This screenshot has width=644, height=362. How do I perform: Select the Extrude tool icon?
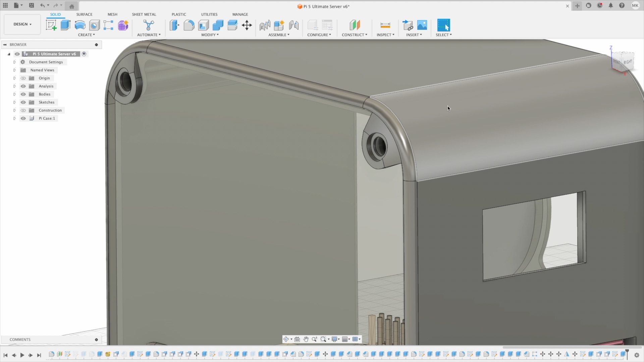pos(65,25)
